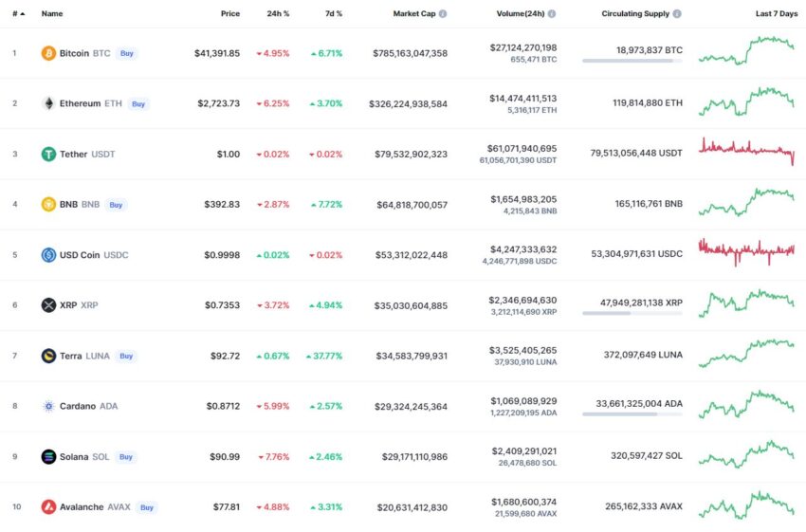Open the USD Coin USDC name link

coord(94,254)
